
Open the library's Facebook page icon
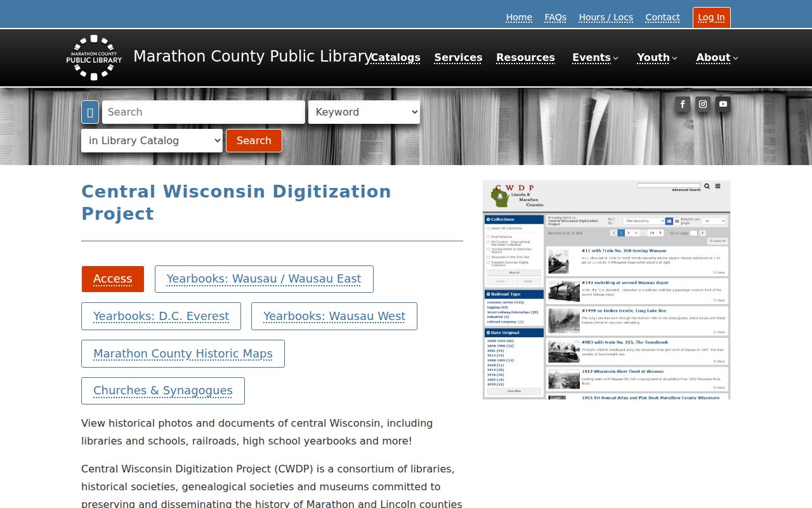click(x=683, y=104)
